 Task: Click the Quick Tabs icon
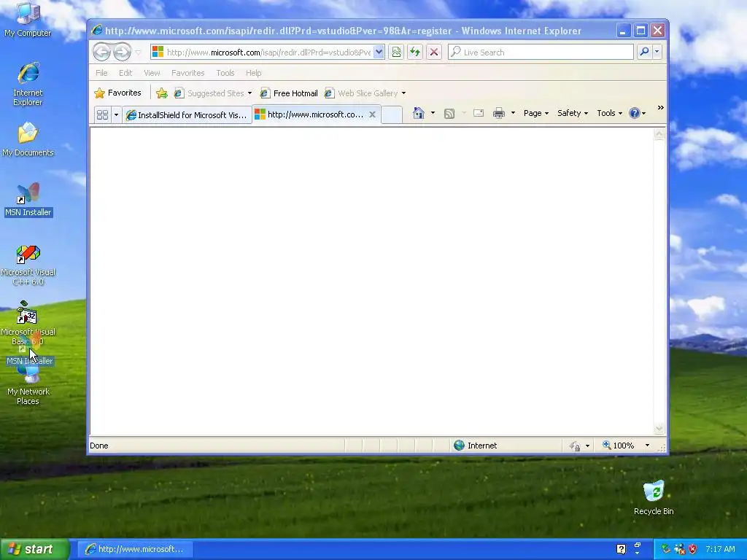(x=102, y=114)
